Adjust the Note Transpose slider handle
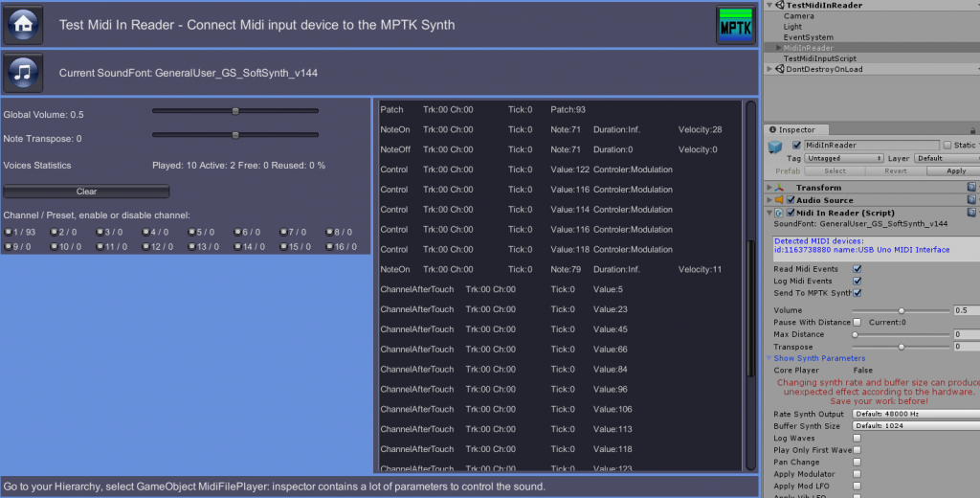Screen dimensions: 980x498 click(235, 135)
